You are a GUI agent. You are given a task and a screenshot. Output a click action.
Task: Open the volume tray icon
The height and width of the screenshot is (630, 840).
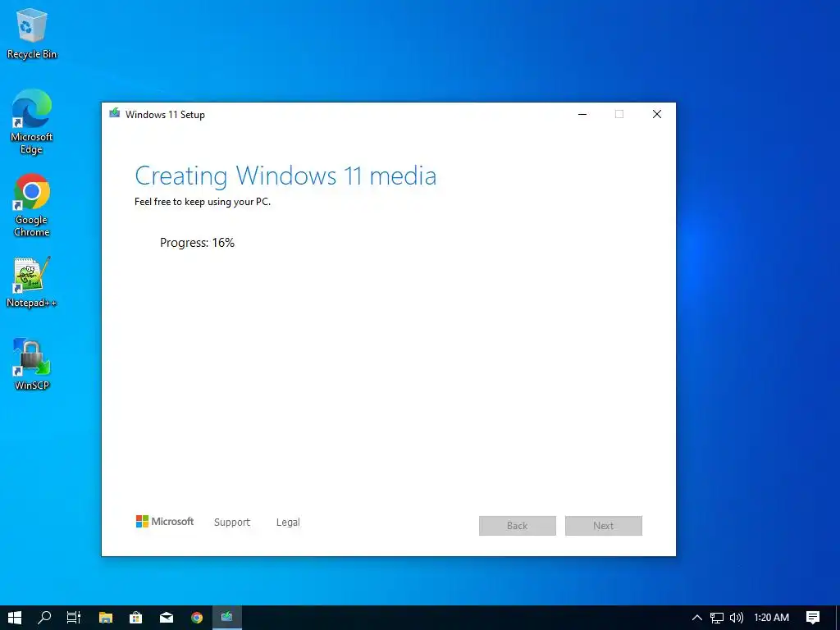coord(737,618)
